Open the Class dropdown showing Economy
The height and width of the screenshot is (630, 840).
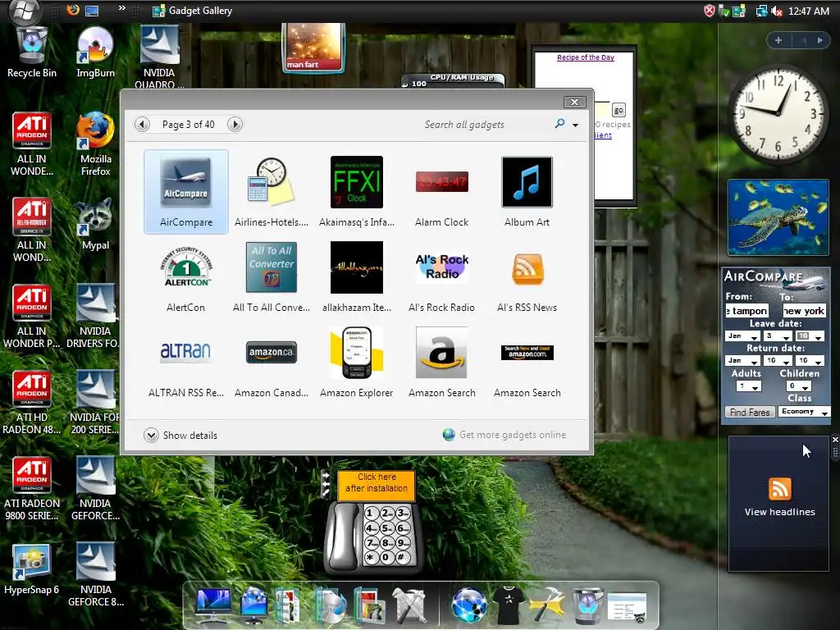pos(804,412)
